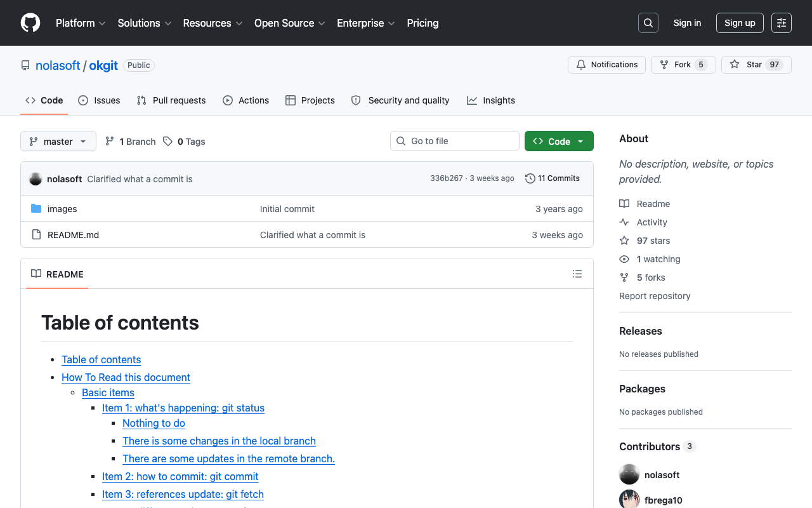Open the Open Source dropdown

290,23
